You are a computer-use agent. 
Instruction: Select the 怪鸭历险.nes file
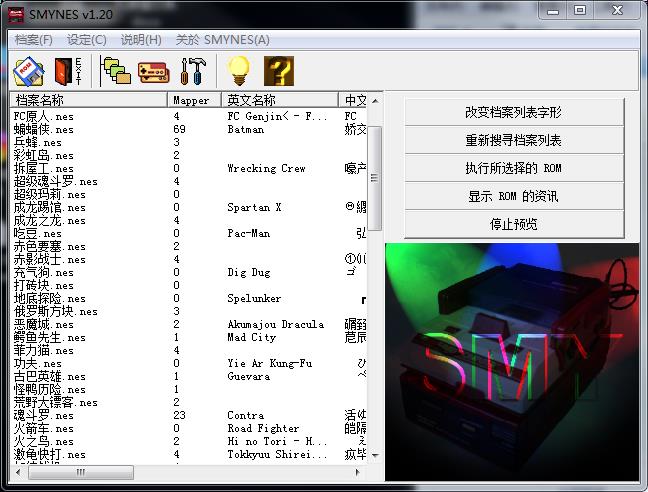[50, 390]
